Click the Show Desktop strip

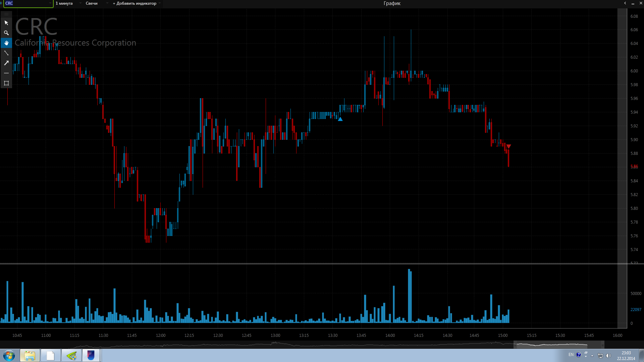(641, 355)
